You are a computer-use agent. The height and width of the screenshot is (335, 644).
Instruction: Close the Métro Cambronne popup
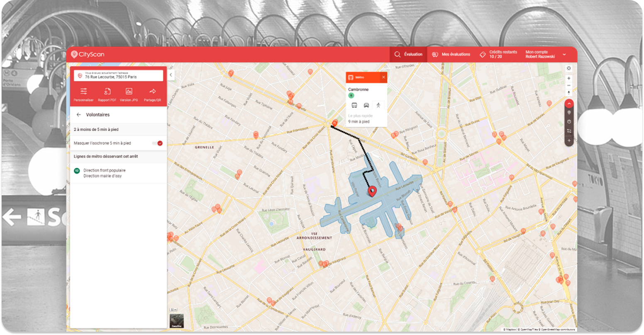(x=383, y=77)
